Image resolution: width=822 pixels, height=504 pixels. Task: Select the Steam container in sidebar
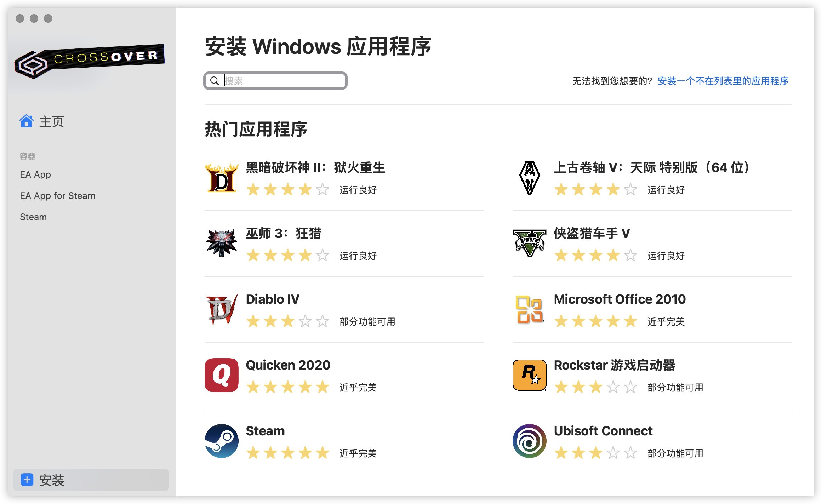point(33,217)
